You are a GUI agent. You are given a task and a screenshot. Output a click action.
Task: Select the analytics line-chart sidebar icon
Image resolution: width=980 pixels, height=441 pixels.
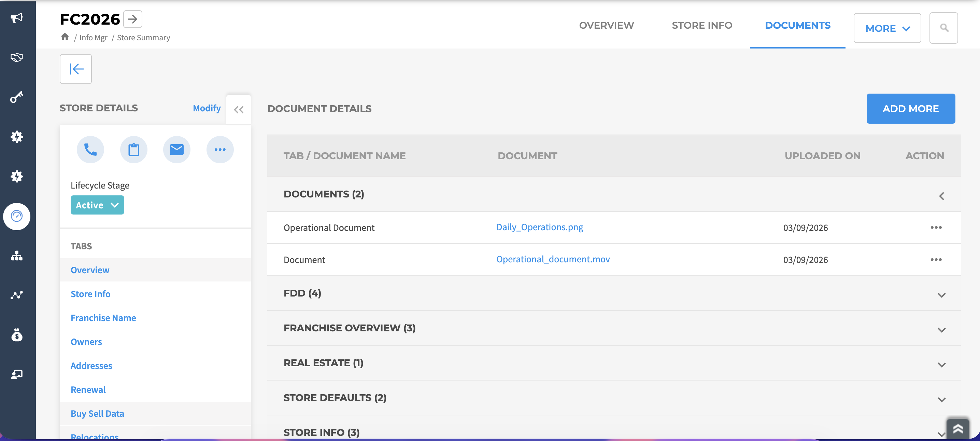tap(17, 295)
